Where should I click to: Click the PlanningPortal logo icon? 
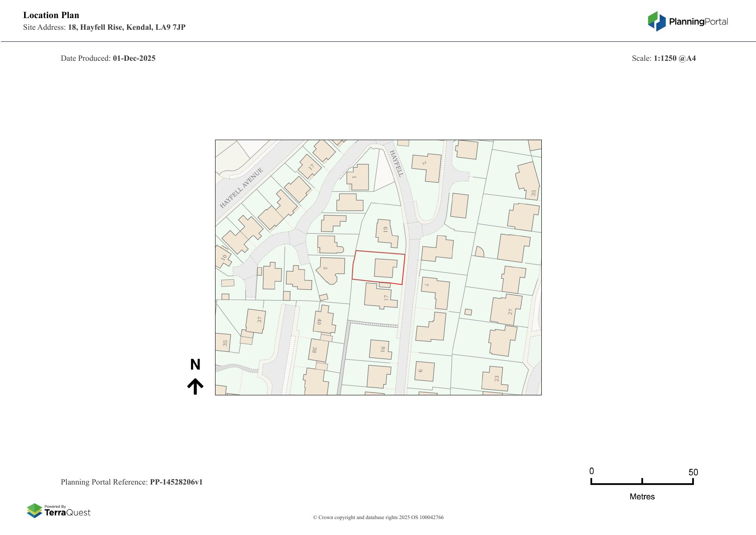coord(656,22)
